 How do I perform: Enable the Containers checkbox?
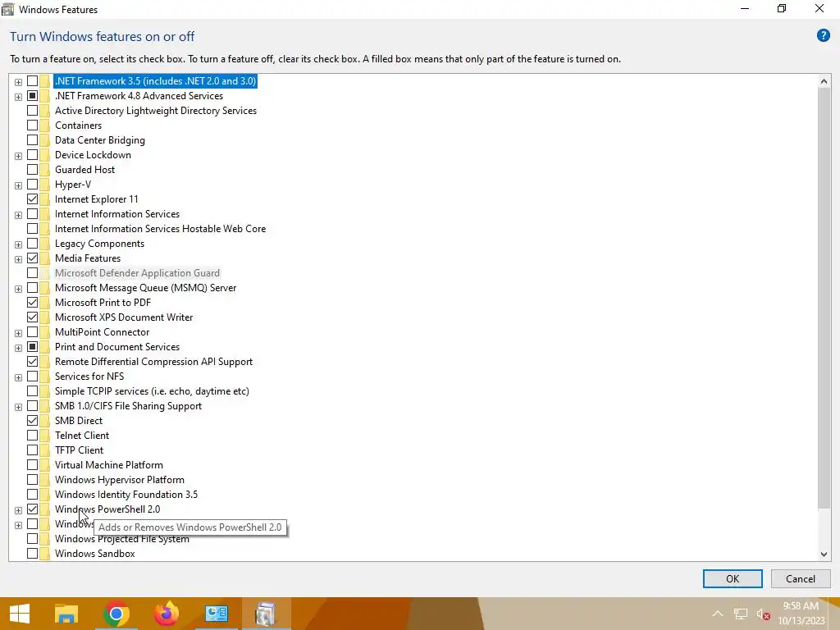point(32,126)
